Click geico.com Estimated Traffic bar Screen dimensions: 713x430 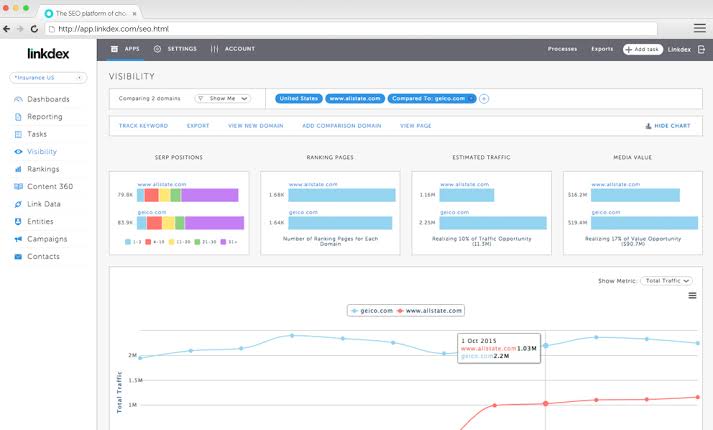pos(493,223)
